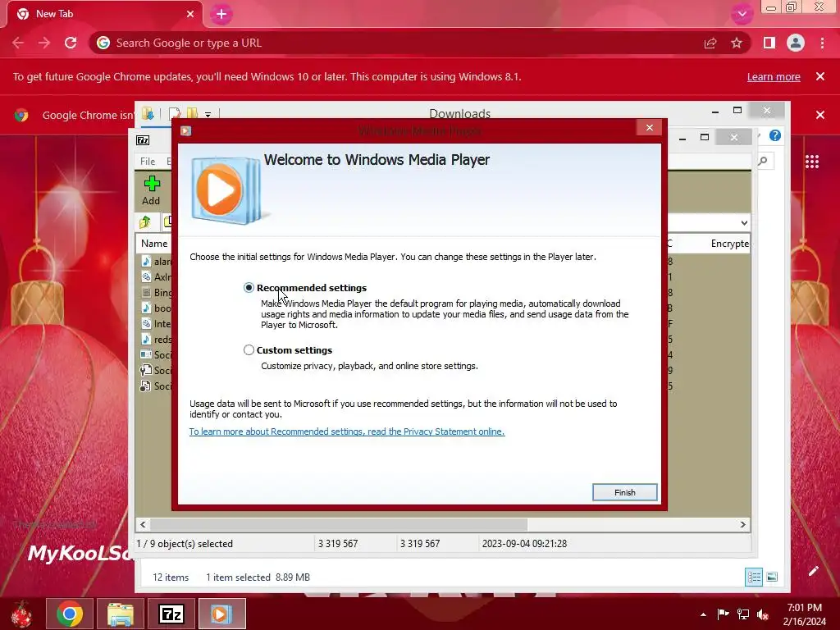Click '1 / 9 object(s) selected' status text
The height and width of the screenshot is (630, 840).
point(185,543)
